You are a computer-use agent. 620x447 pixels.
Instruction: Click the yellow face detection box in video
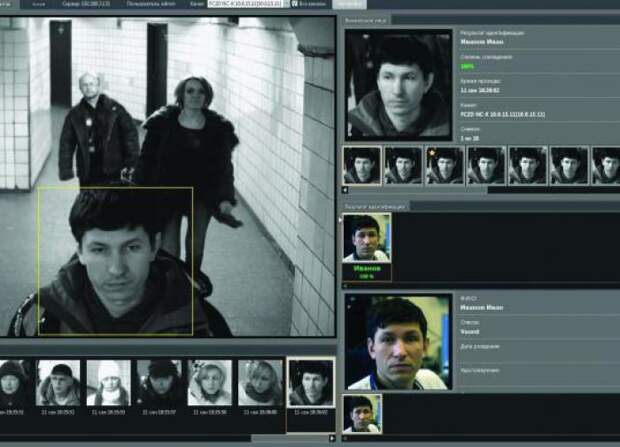pyautogui.click(x=115, y=260)
